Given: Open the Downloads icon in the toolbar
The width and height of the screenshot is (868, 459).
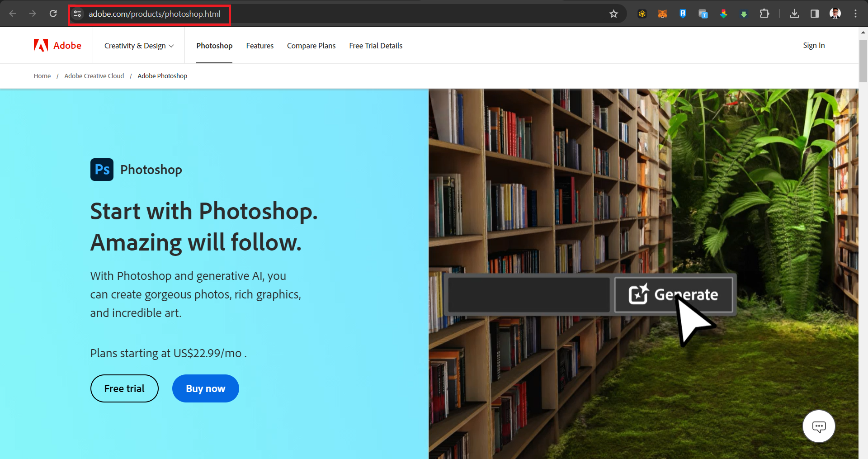Looking at the screenshot, I should pos(795,14).
